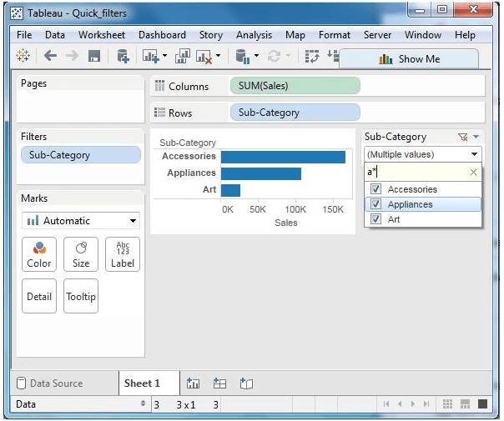Click the clear sheet toolbar icon
This screenshot has width=504, height=421.
[x=204, y=57]
